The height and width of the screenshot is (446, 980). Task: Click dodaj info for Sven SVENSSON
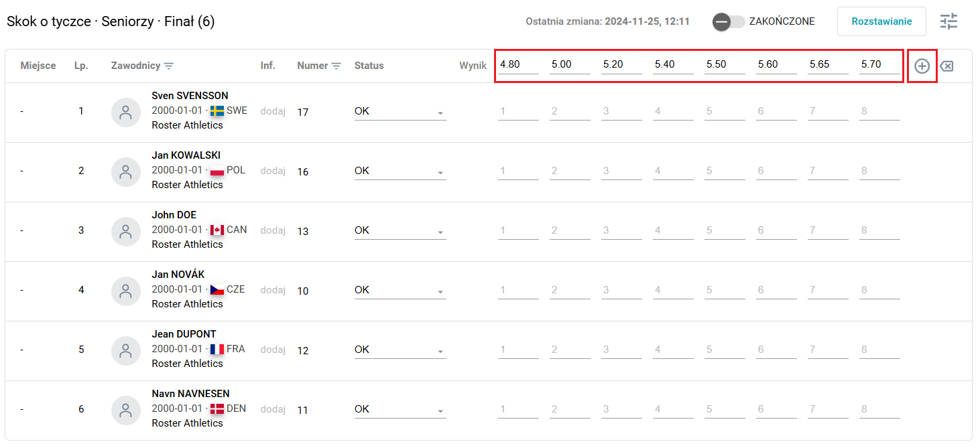tap(273, 112)
